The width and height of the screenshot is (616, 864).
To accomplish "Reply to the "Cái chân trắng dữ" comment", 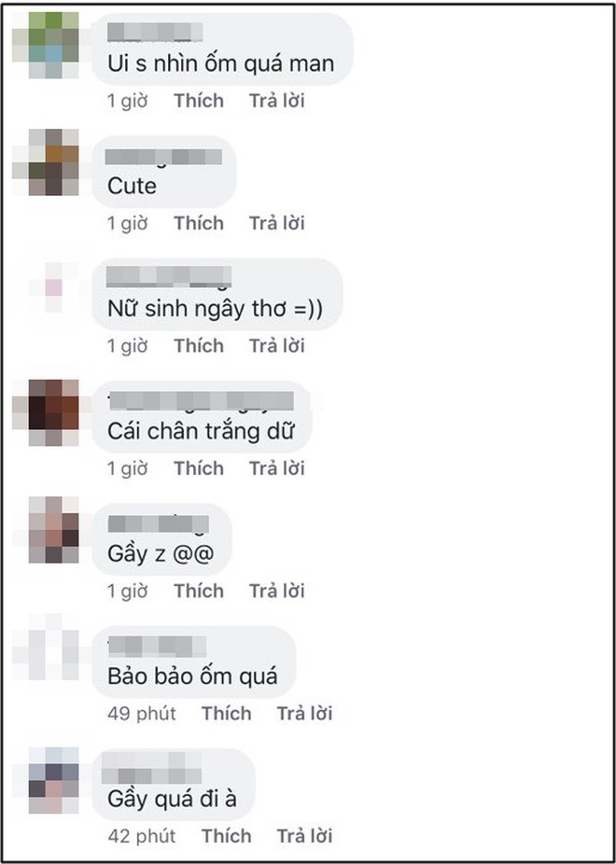I will point(276,468).
